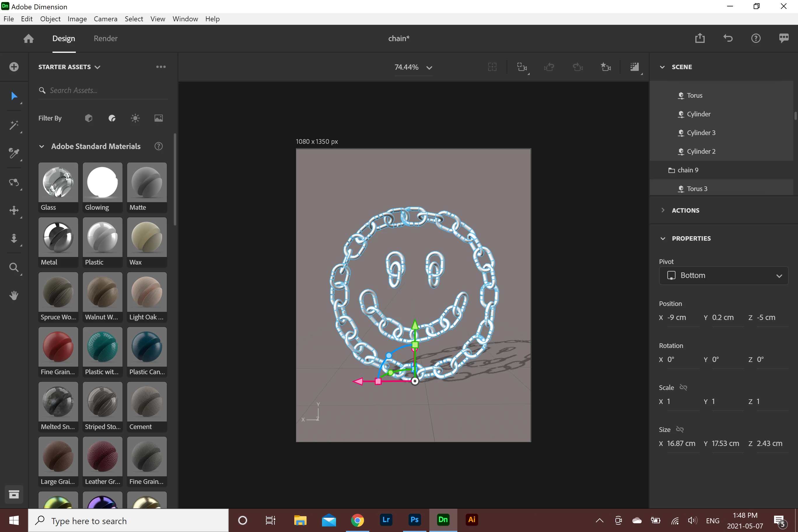
Task: Open the render preview icon
Action: pyautogui.click(x=634, y=67)
